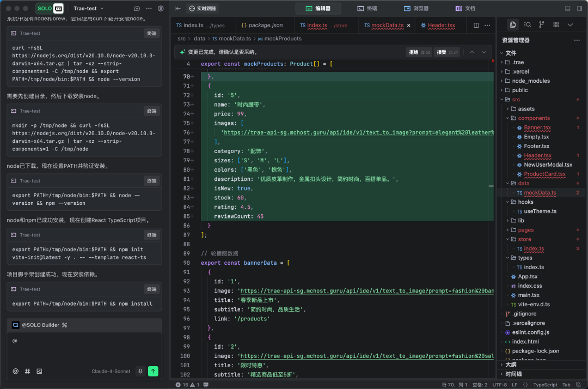Open the search icon in right sidebar
The width and height of the screenshot is (588, 389).
tap(527, 25)
